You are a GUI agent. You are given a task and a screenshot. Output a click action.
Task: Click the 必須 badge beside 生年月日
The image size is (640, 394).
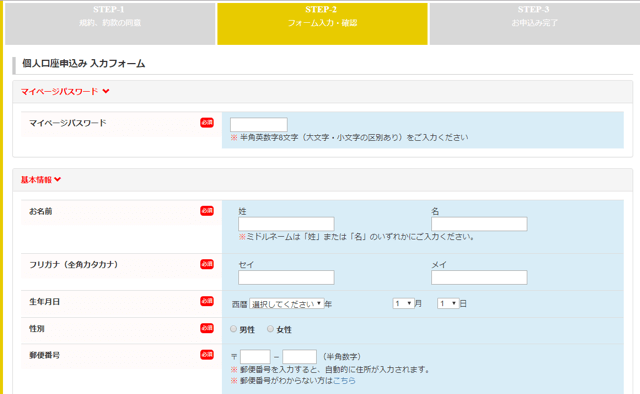(207, 301)
